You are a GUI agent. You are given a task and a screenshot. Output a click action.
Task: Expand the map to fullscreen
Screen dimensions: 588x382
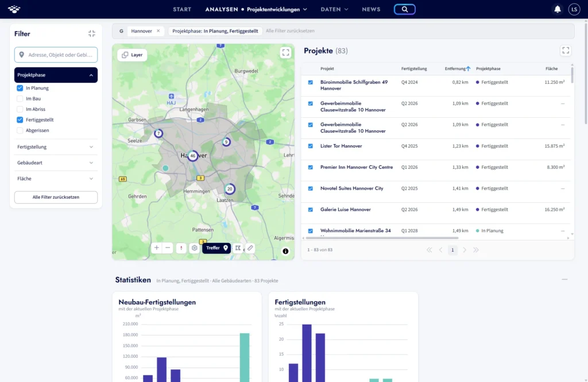point(285,52)
